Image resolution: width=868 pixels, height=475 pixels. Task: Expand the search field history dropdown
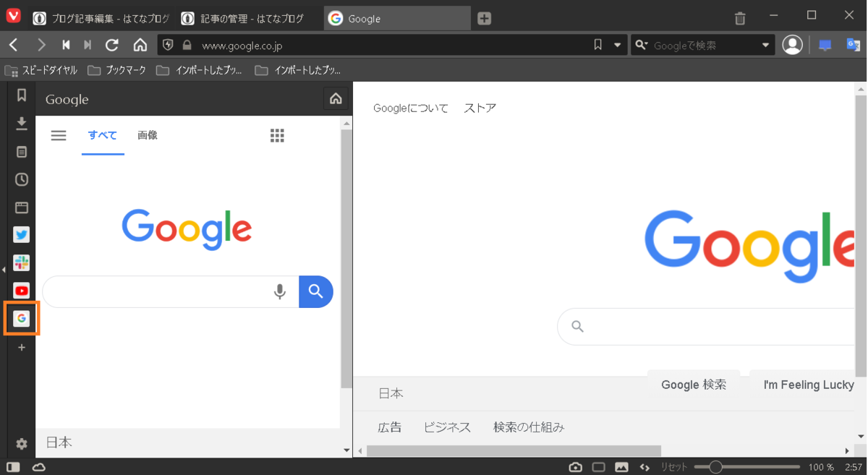click(765, 45)
